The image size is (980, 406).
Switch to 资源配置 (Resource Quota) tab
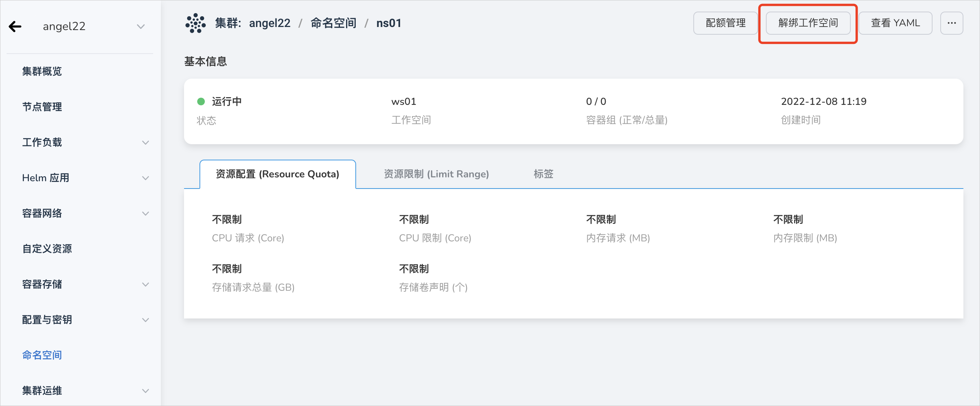pyautogui.click(x=277, y=174)
